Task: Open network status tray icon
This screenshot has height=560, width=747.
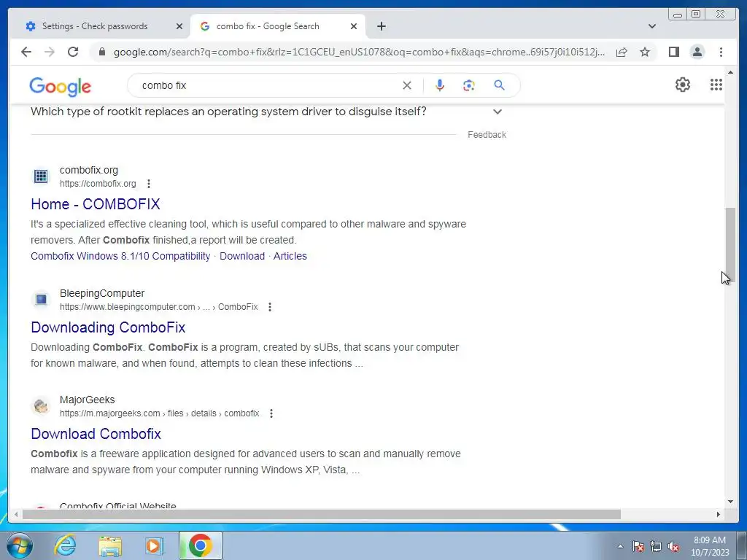Action: 656,546
